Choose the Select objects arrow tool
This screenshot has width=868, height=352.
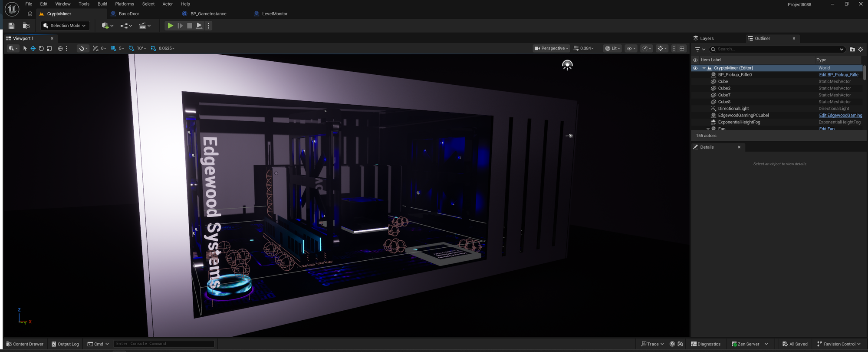click(25, 48)
